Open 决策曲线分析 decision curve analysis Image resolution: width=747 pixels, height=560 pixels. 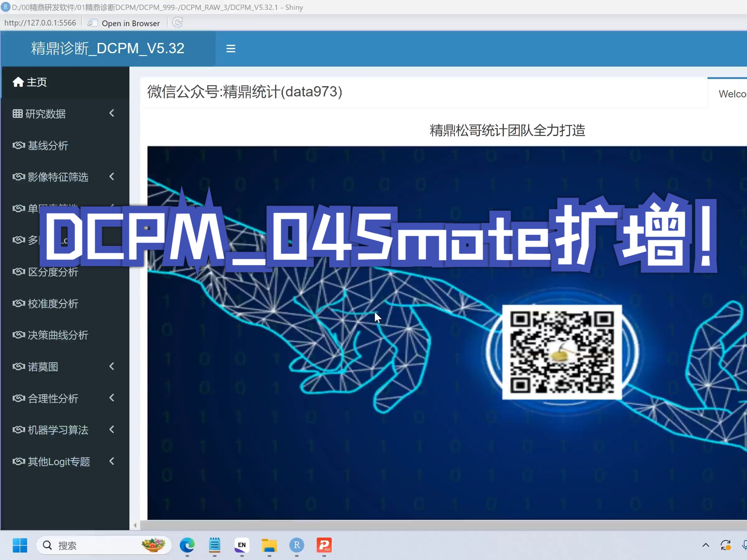58,335
